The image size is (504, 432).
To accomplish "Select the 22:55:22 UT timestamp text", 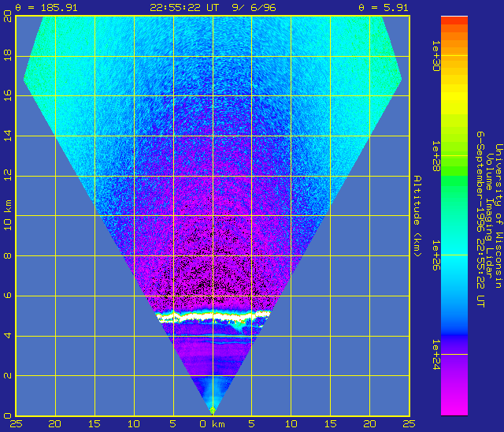I will click(x=184, y=7).
